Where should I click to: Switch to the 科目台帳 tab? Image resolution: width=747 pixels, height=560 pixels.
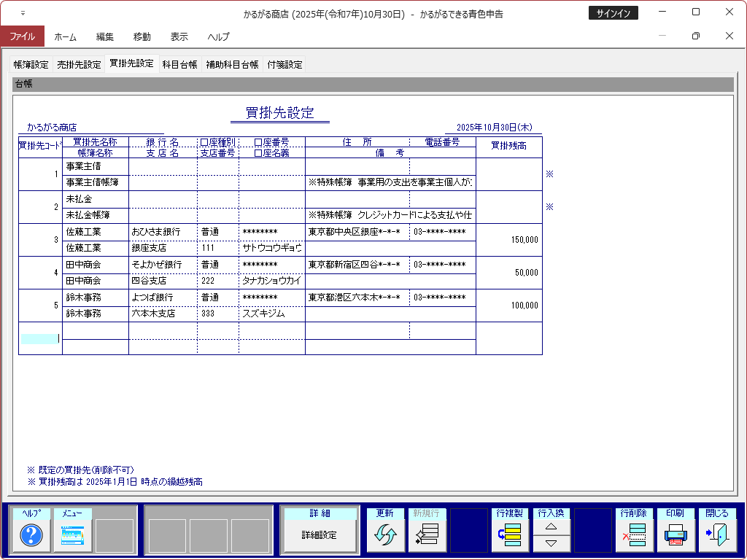click(x=179, y=64)
